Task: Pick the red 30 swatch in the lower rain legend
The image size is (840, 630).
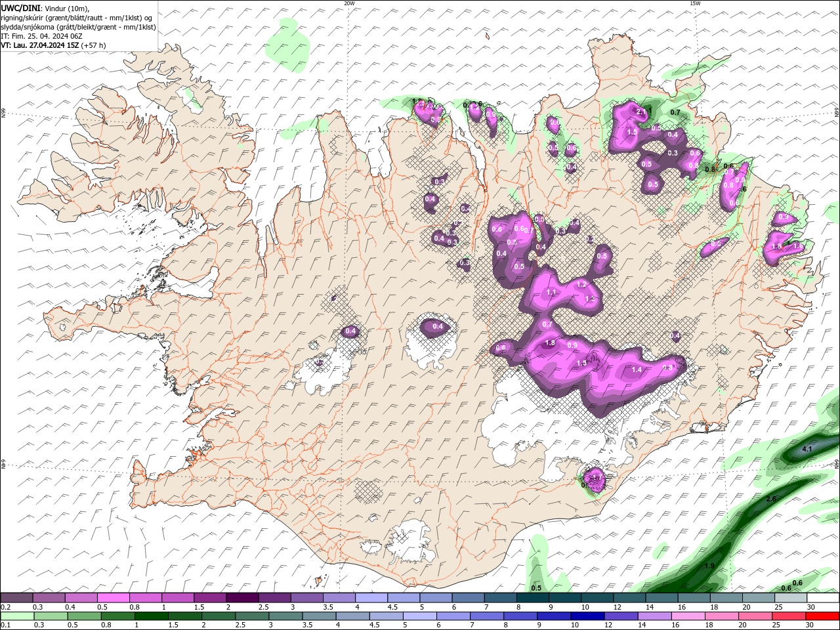Action: (823, 616)
